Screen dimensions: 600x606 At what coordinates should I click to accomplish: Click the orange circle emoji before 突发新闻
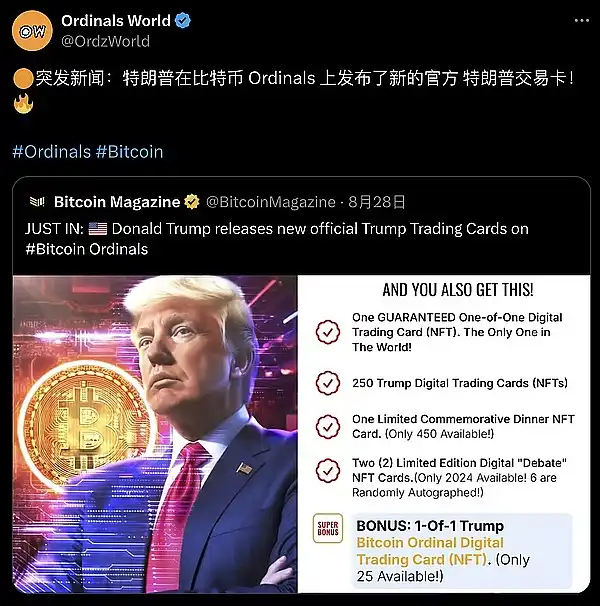[x=23, y=78]
